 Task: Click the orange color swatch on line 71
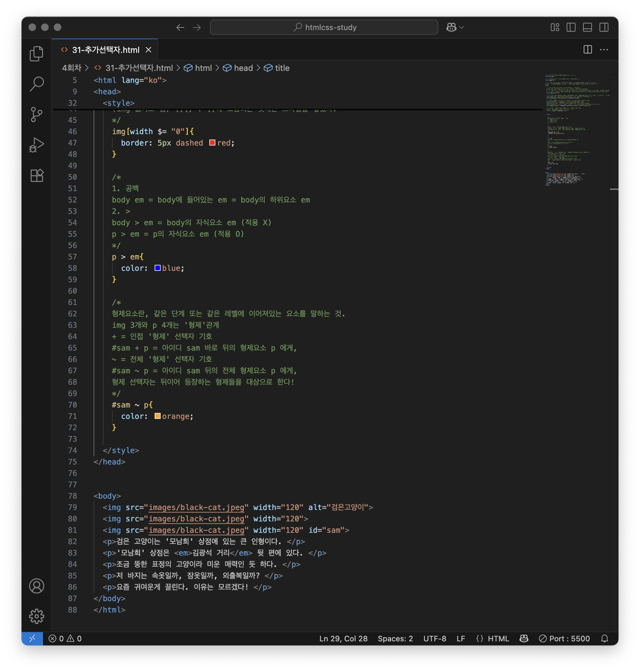[157, 416]
